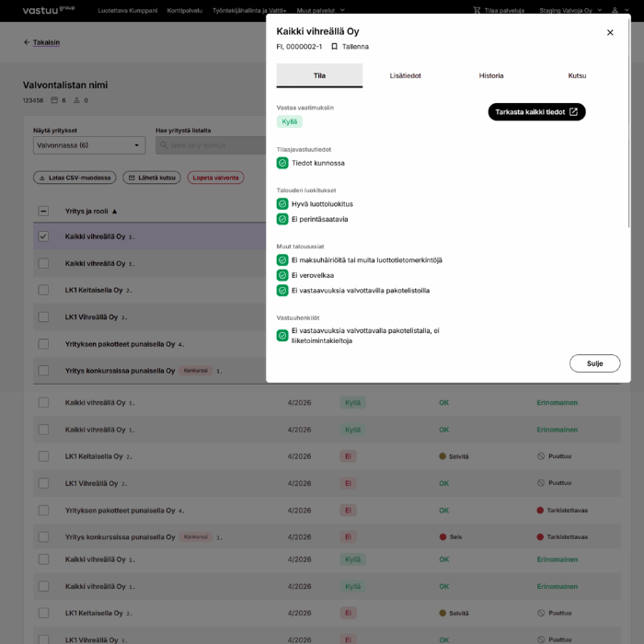Click the Hyvä luottoluokitus text

coord(322,204)
